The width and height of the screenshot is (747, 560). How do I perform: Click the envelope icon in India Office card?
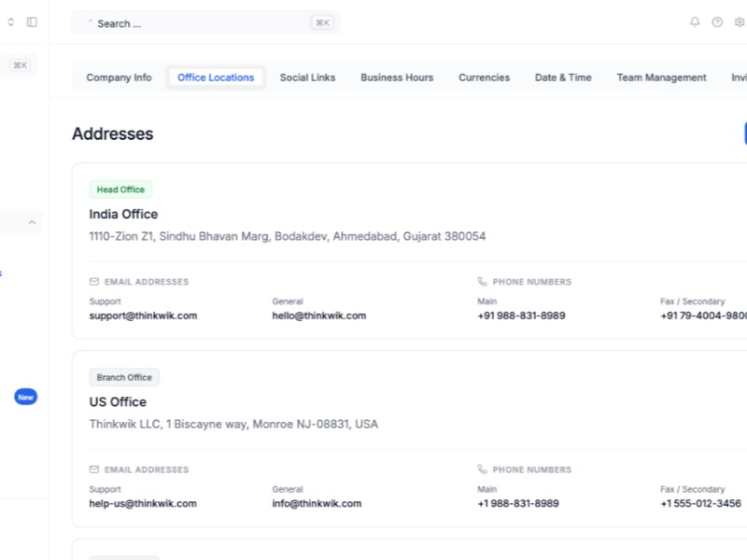coord(94,282)
